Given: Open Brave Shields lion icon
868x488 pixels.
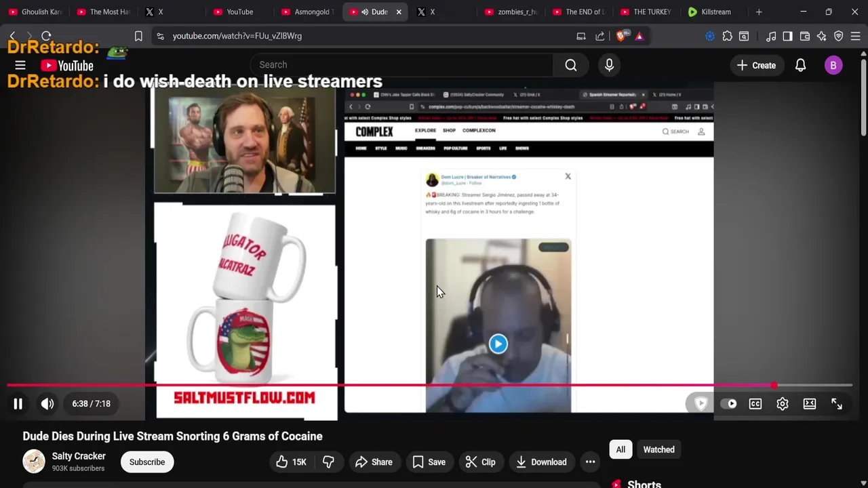Looking at the screenshot, I should click(621, 36).
